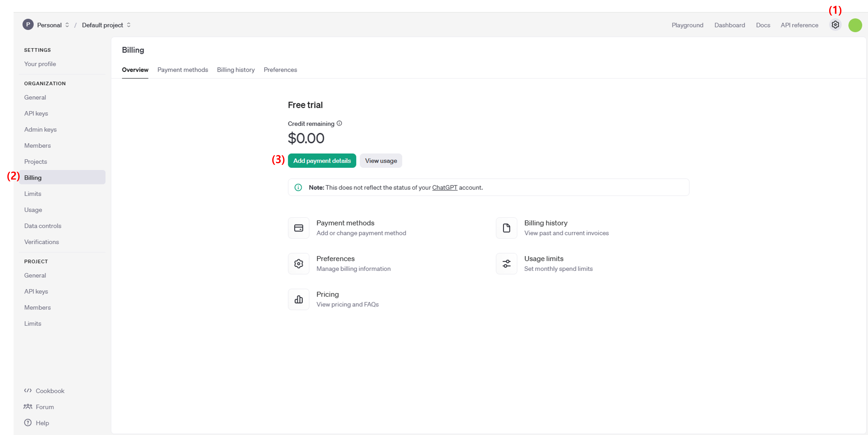Screen dimensions: 868x435
Task: Open the Help icon in sidebar
Action: pos(28,423)
